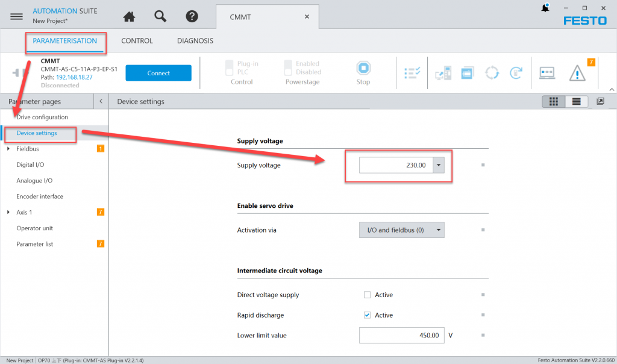Screen dimensions: 617x364
Task: Expand the Fieldbus tree node
Action: tap(8, 149)
